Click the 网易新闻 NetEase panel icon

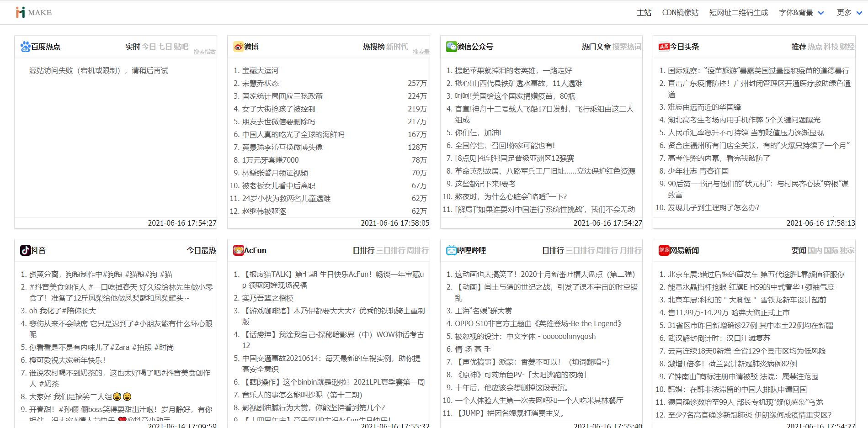(x=664, y=250)
